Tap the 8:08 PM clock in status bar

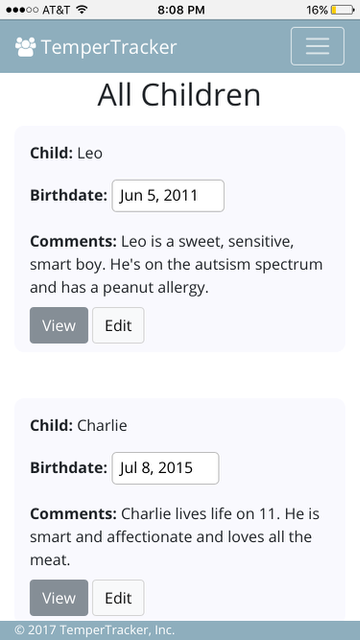click(x=181, y=10)
